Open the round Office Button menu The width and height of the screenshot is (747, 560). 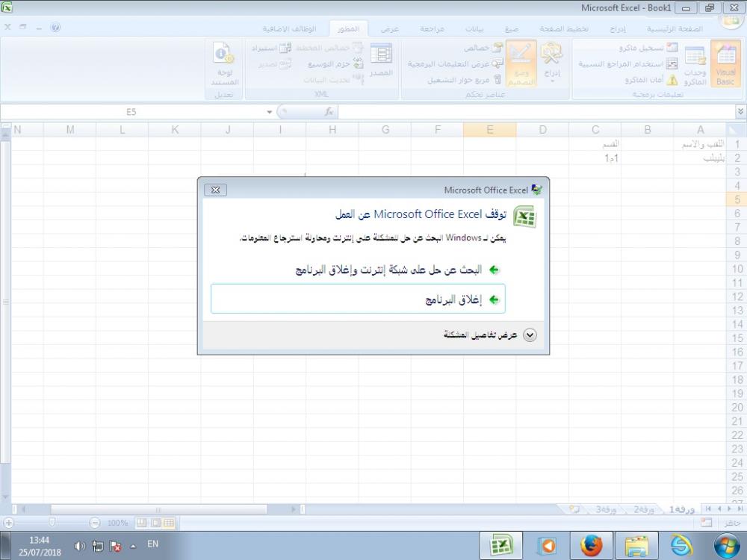point(730,20)
